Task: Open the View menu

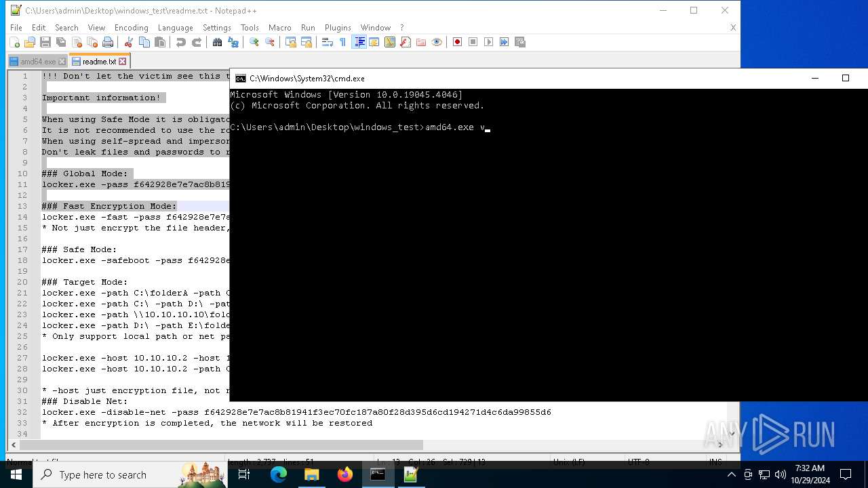Action: click(96, 28)
